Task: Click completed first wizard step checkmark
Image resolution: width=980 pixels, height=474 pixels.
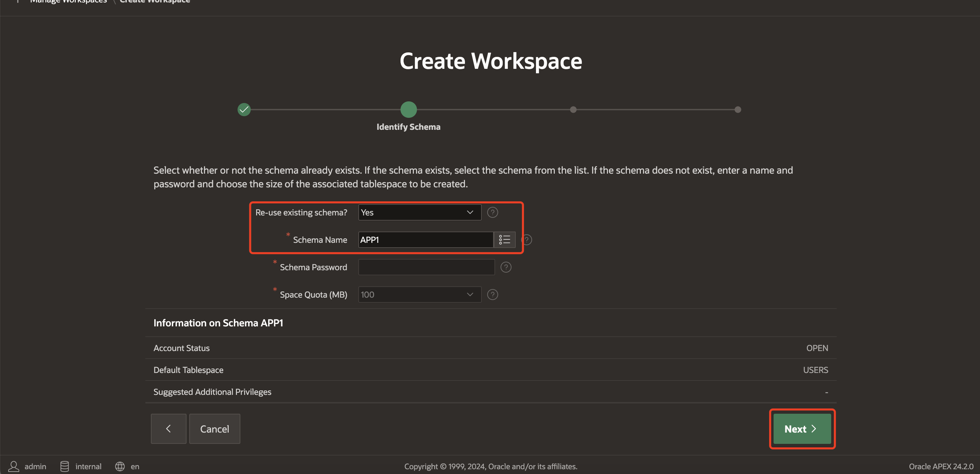Action: pos(244,110)
